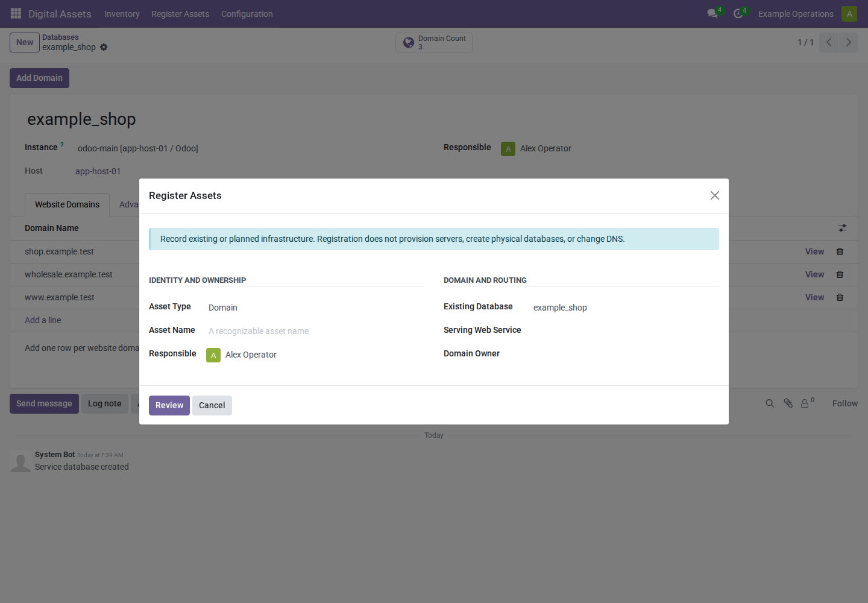
Task: Click Cancel in Register Assets dialog
Action: coord(212,405)
